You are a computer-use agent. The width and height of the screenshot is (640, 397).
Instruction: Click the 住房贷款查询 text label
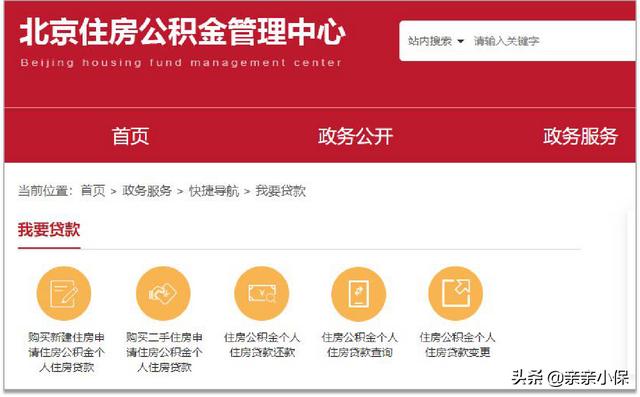click(360, 352)
